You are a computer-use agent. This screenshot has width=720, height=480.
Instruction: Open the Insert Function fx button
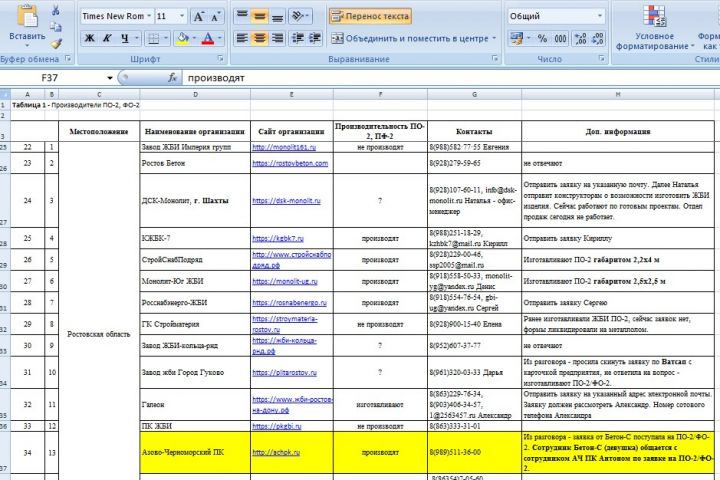[173, 77]
